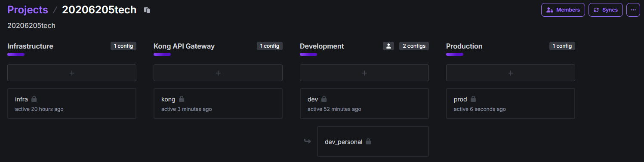This screenshot has width=644, height=162.
Task: Select the Development environment heading
Action: (322, 46)
